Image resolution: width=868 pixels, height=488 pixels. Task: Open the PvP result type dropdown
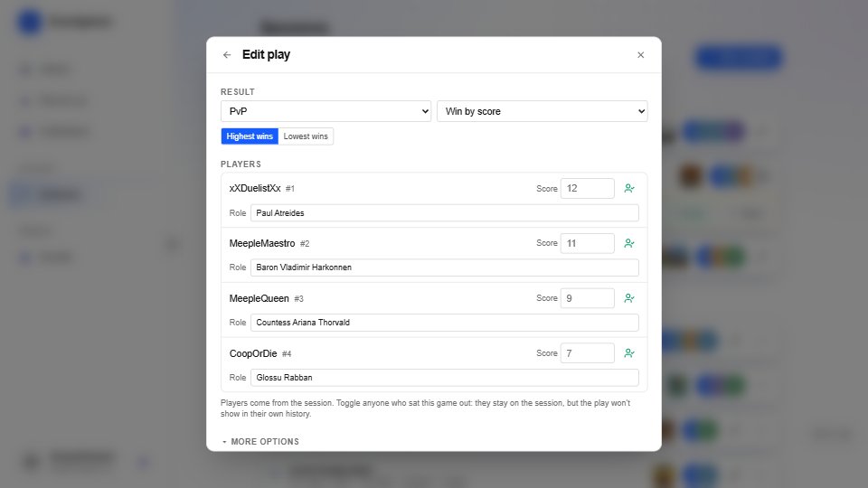pos(326,111)
